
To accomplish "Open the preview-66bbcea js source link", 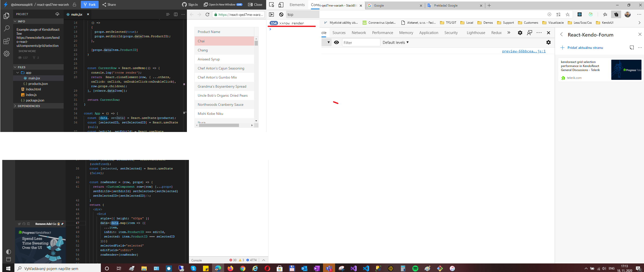I will (524, 51).
